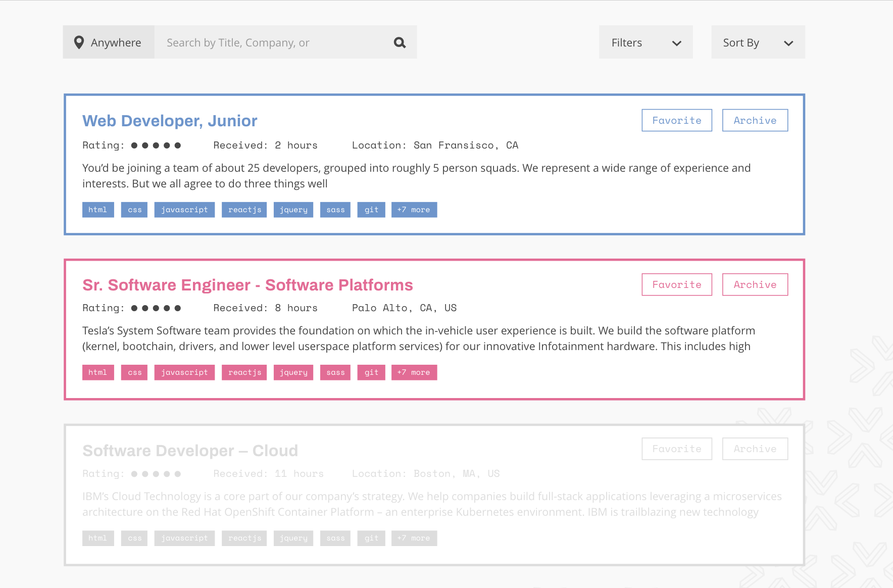The height and width of the screenshot is (588, 893).
Task: Type in the Search by Title field
Action: click(x=273, y=42)
